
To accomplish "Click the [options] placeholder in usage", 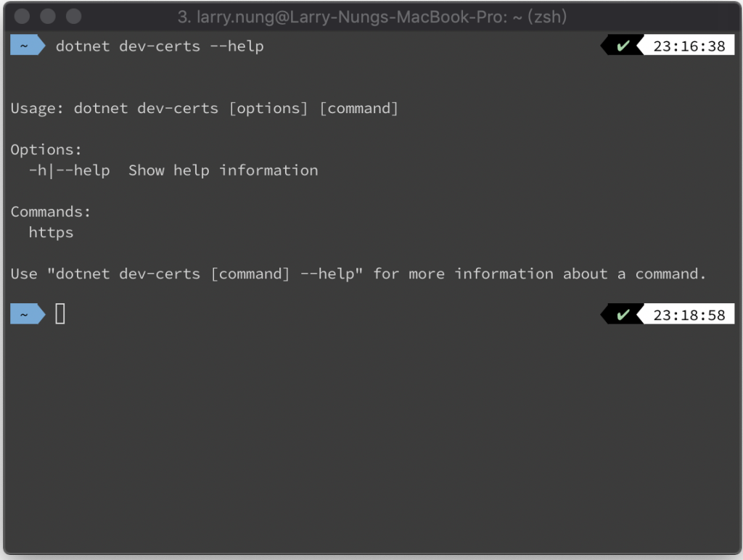I will pyautogui.click(x=268, y=109).
